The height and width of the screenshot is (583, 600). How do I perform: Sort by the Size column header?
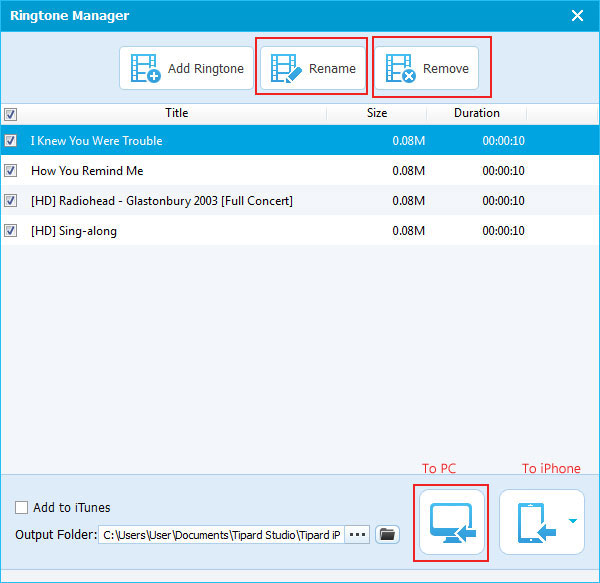(377, 113)
